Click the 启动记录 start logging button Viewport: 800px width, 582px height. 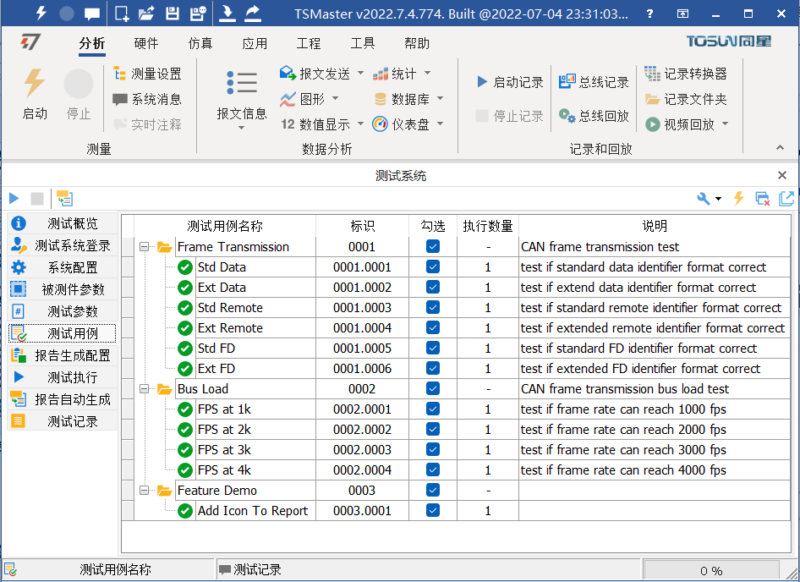coord(510,82)
